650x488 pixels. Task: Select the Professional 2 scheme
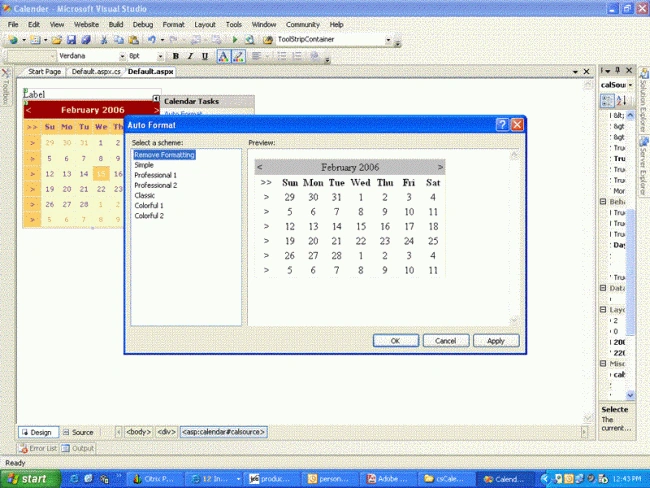click(155, 185)
